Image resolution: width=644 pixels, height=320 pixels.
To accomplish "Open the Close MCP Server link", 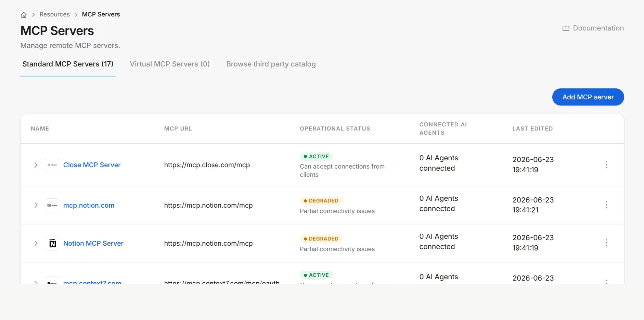I will [92, 165].
